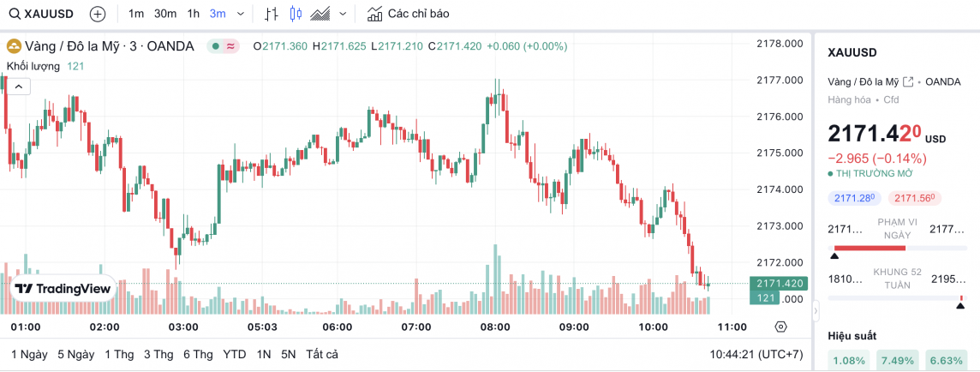Screen dimensions: 980x372
Task: Select the candlestick chart style icon
Action: [x=296, y=14]
